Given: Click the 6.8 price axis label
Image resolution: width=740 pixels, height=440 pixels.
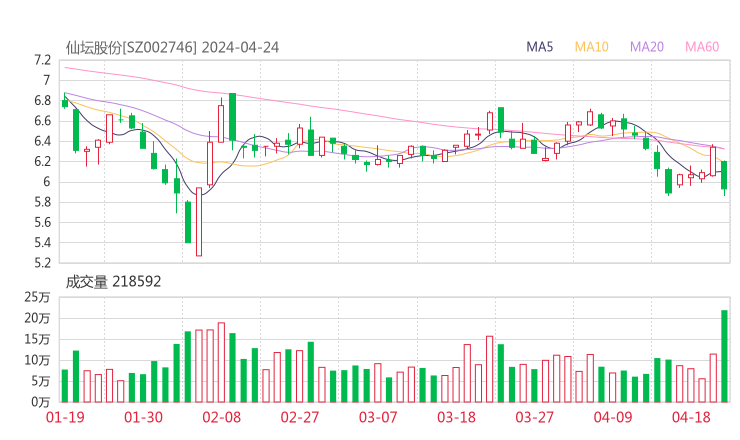Looking at the screenshot, I should 42,101.
